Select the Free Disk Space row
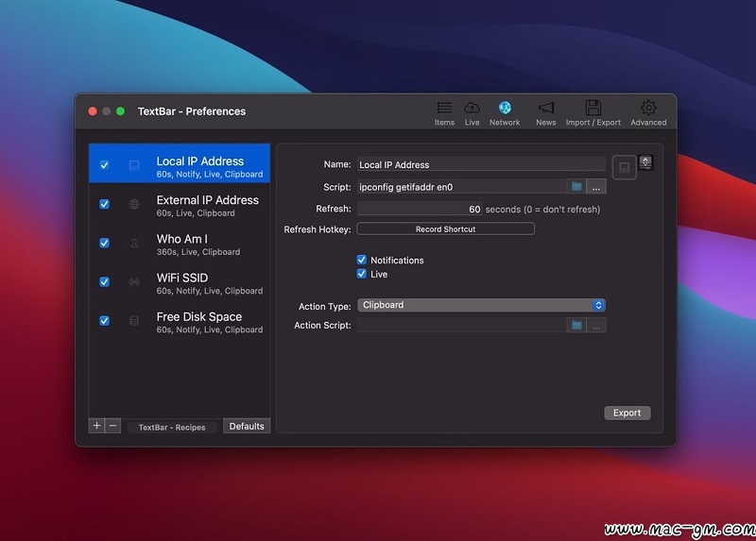Image resolution: width=756 pixels, height=541 pixels. [180, 321]
